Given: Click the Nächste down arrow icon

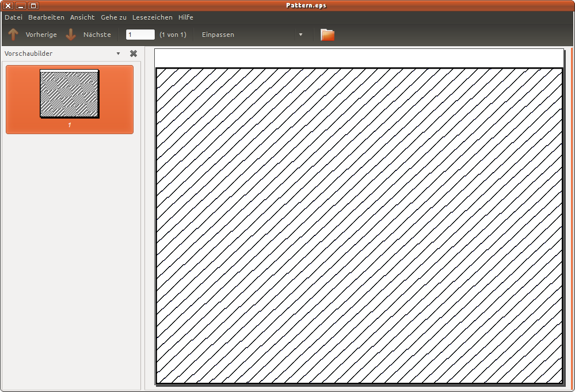Looking at the screenshot, I should coord(71,35).
